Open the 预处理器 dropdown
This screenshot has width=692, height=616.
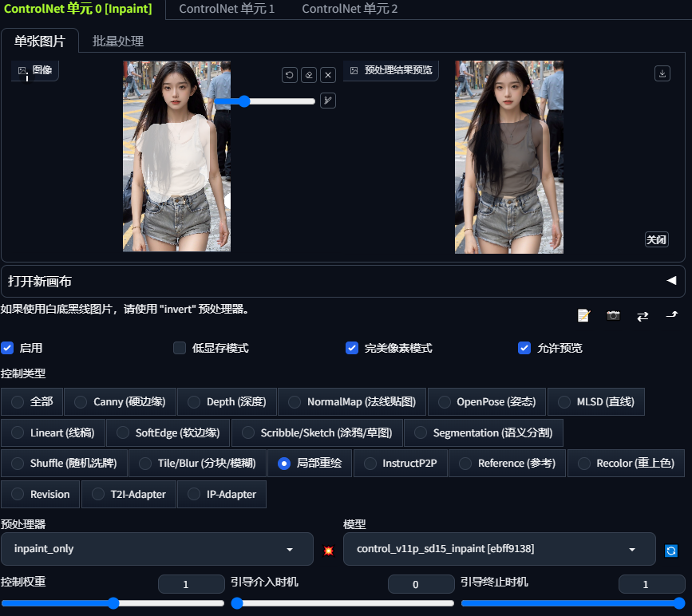157,549
